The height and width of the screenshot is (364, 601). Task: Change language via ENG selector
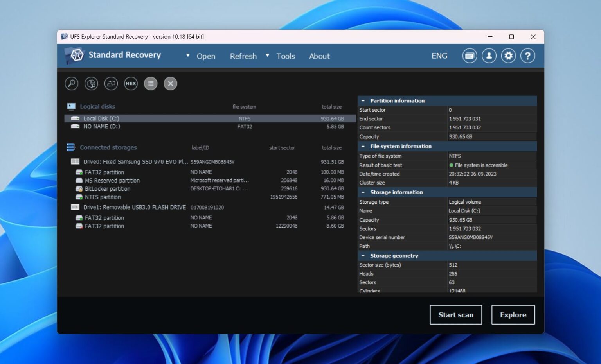tap(439, 56)
